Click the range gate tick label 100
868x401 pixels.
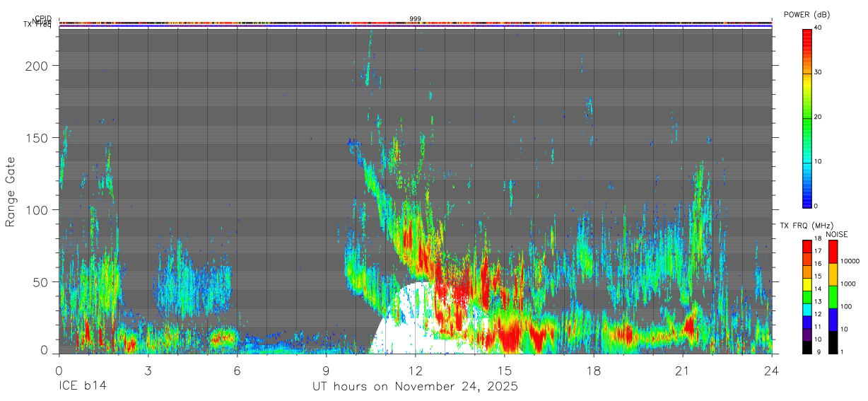36,209
